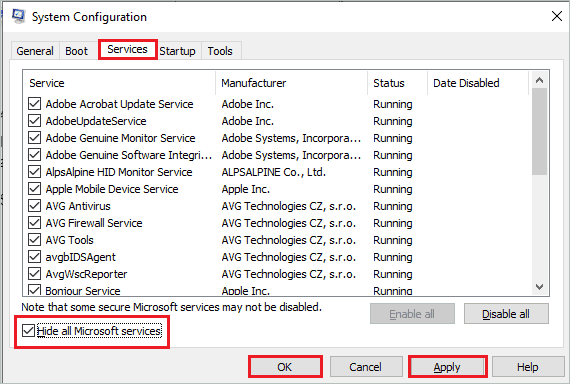
Task: Open Help for System Configuration
Action: pyautogui.click(x=528, y=367)
